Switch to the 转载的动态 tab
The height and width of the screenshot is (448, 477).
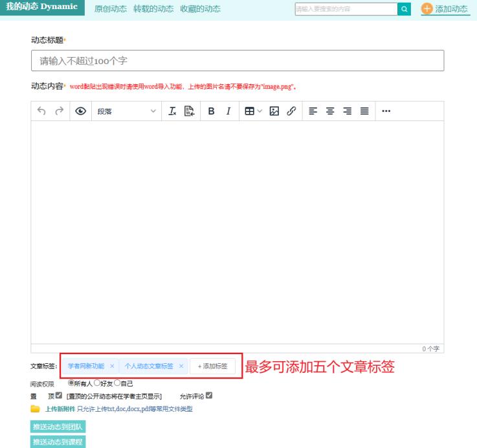click(x=153, y=9)
